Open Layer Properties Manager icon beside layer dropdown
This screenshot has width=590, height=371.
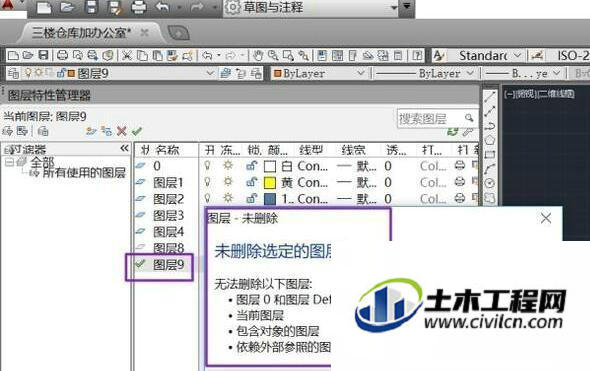pyautogui.click(x=13, y=73)
